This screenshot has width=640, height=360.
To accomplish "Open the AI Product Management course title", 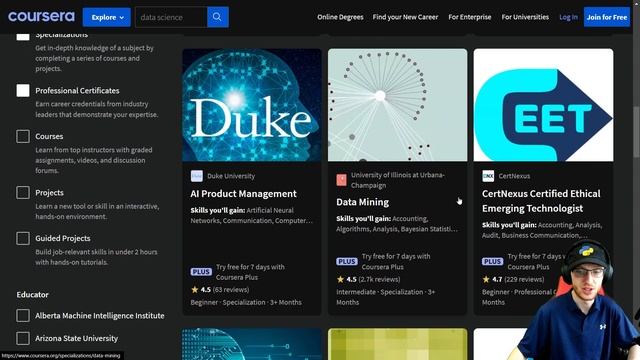I will click(x=243, y=194).
